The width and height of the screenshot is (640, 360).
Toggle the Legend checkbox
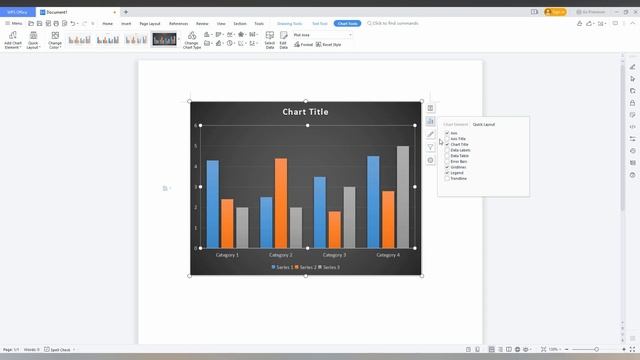[447, 173]
